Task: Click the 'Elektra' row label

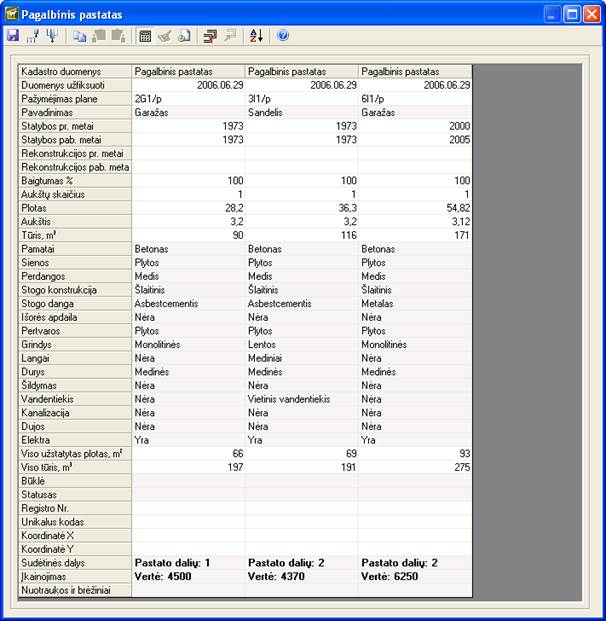Action: coord(75,440)
